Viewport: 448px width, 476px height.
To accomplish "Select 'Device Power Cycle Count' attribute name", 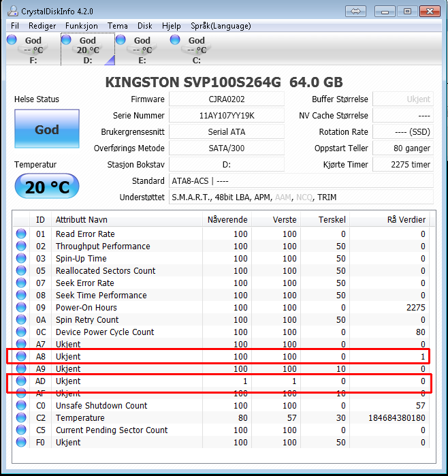I will point(105,332).
